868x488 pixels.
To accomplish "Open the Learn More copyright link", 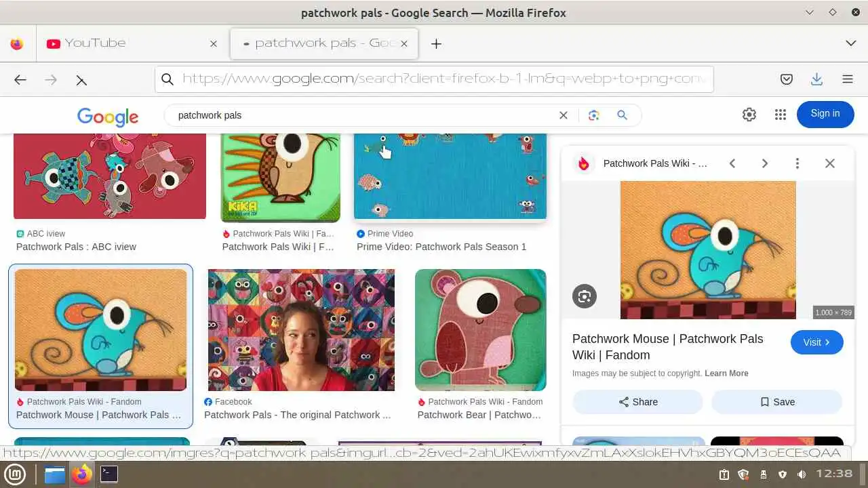I will click(x=726, y=373).
